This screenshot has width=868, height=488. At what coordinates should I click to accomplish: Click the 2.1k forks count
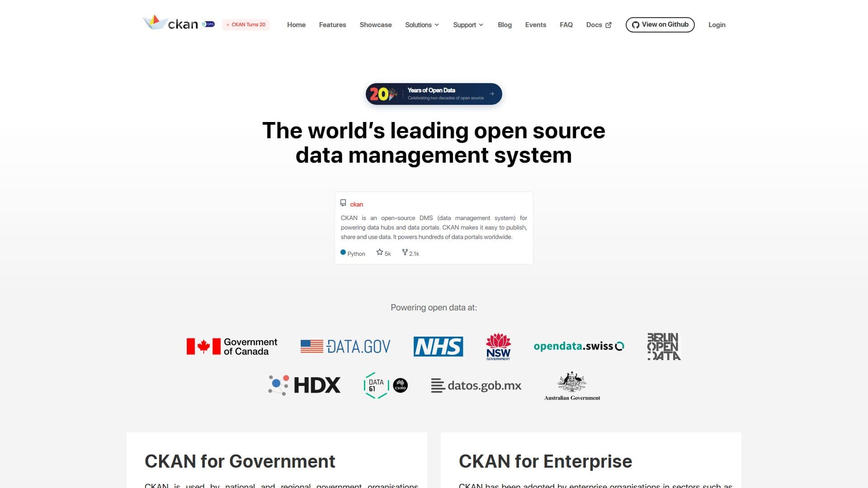coord(414,253)
